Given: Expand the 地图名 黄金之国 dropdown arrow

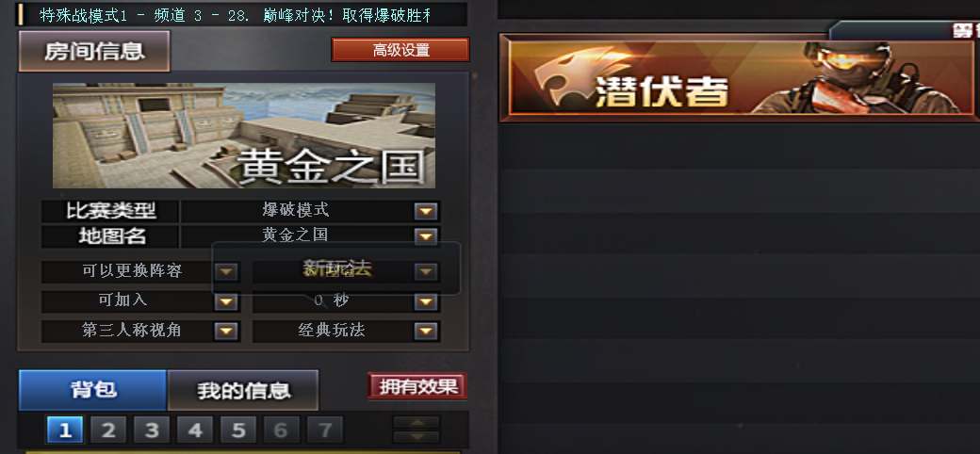Looking at the screenshot, I should [x=426, y=236].
